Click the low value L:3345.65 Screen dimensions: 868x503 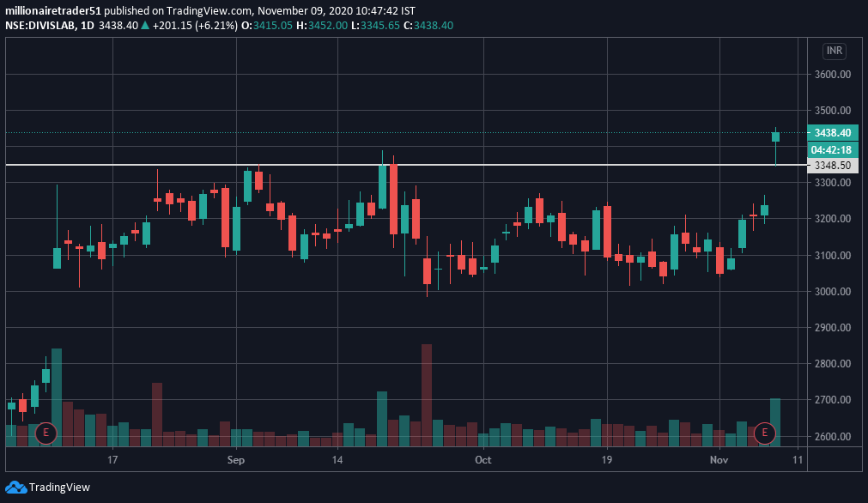[x=375, y=26]
